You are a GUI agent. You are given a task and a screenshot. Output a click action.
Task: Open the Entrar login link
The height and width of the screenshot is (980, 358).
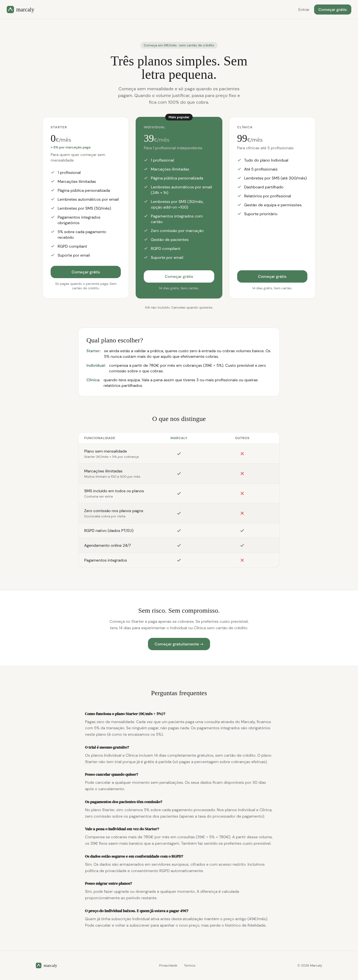[303, 10]
